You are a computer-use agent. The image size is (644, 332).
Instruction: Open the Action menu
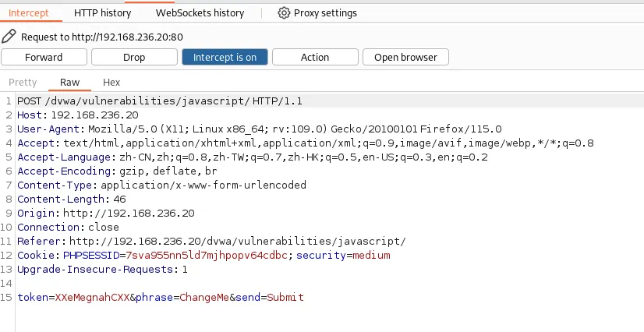tap(315, 57)
